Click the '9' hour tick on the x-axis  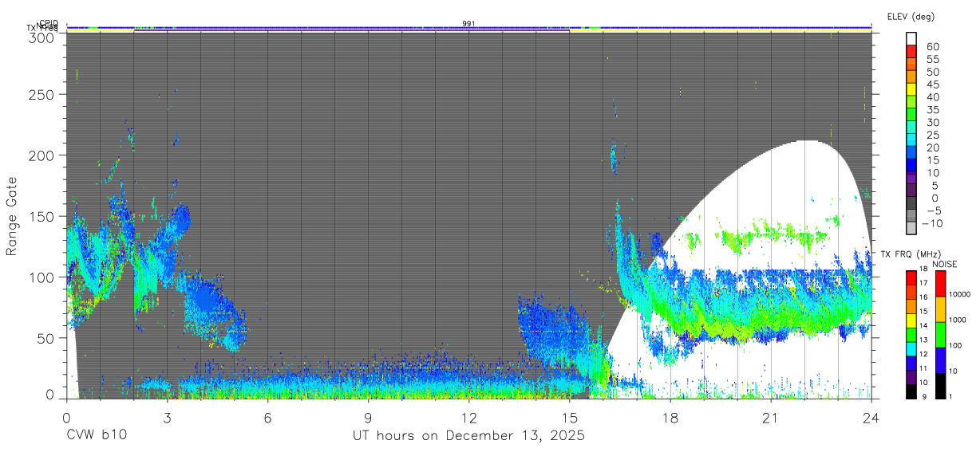[x=368, y=418]
